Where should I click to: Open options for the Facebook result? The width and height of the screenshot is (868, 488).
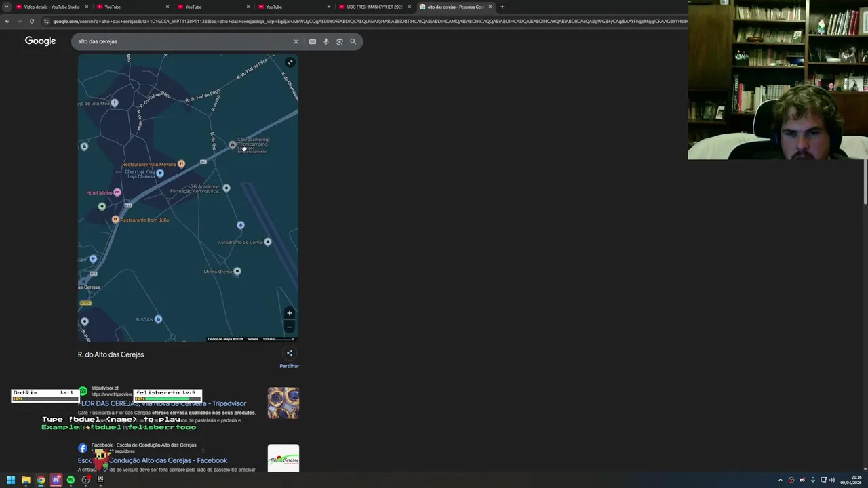tap(203, 451)
